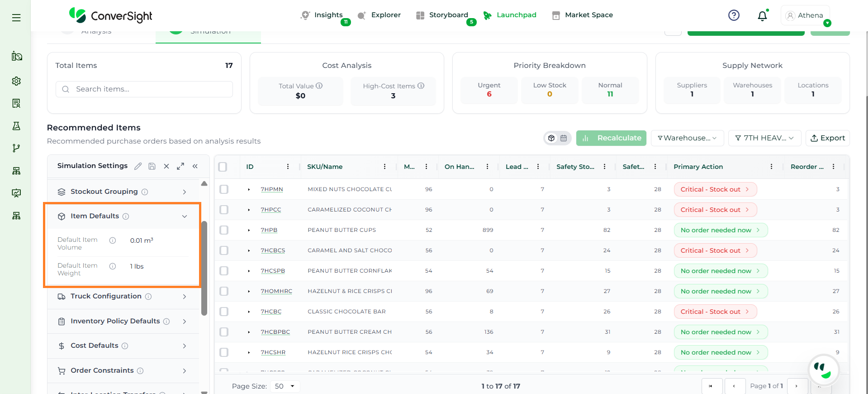Check the box for the 7HPMN row

tap(224, 189)
